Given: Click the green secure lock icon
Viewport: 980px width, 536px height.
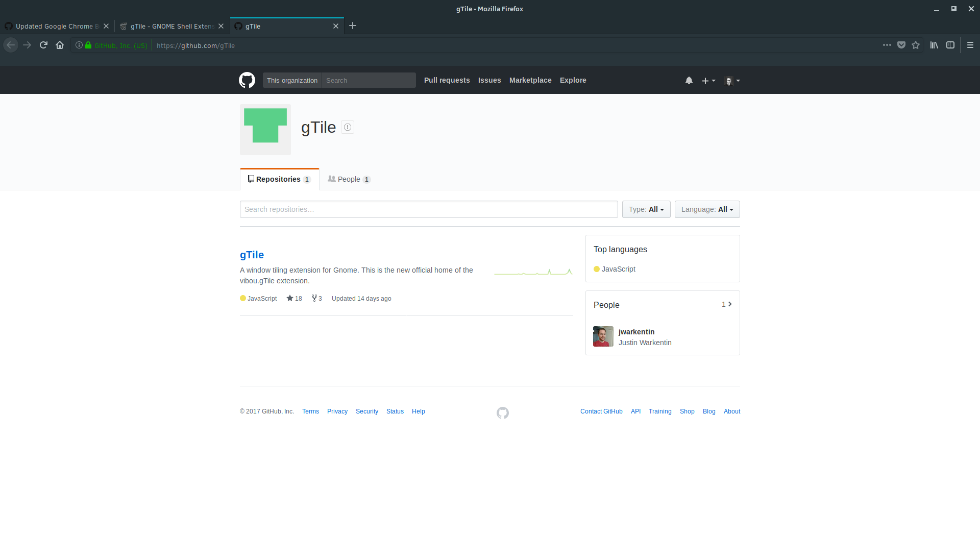Looking at the screenshot, I should click(88, 45).
